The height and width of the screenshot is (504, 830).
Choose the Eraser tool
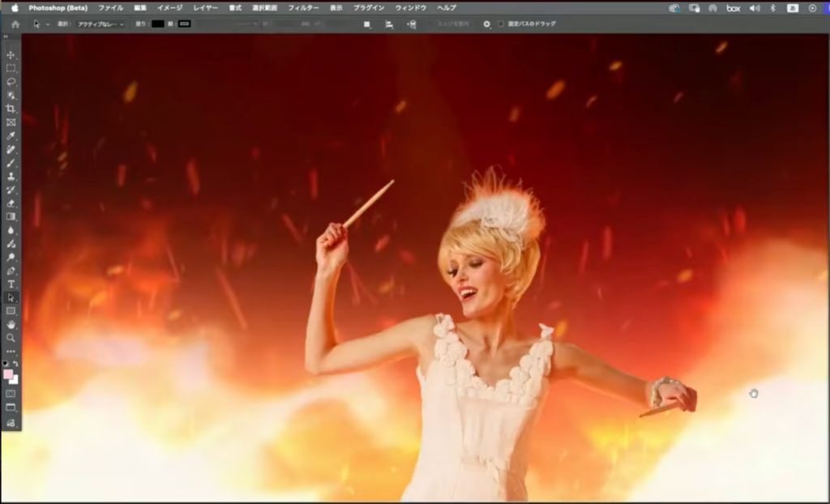pos(11,203)
